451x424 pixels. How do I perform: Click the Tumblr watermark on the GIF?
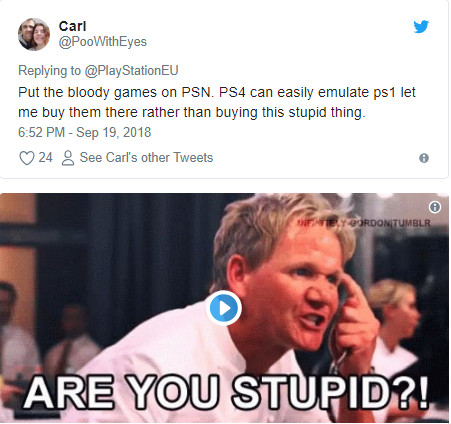(x=364, y=223)
